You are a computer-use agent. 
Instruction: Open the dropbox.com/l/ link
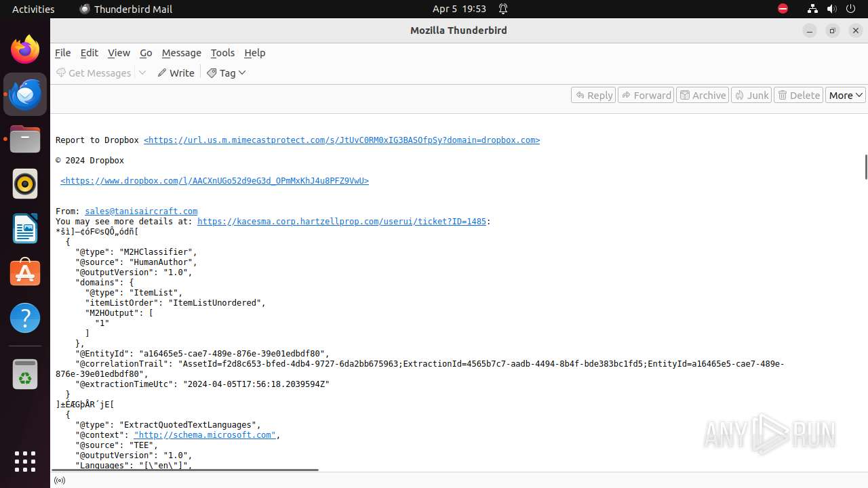(x=214, y=181)
